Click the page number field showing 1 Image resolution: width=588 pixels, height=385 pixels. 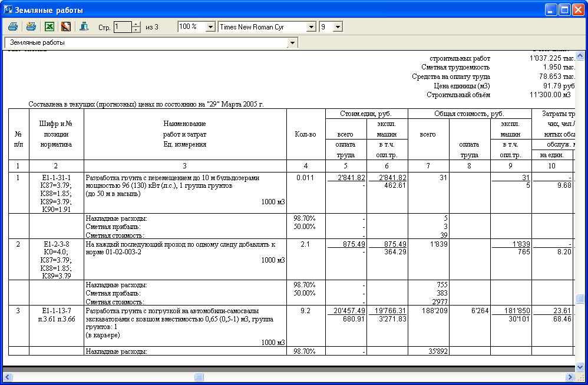tap(123, 27)
